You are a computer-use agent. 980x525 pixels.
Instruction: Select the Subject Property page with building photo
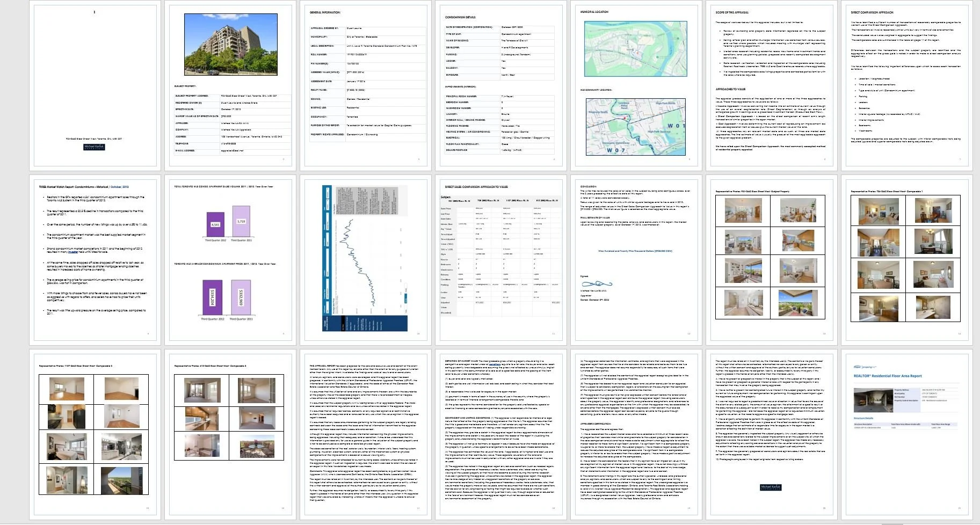230,86
